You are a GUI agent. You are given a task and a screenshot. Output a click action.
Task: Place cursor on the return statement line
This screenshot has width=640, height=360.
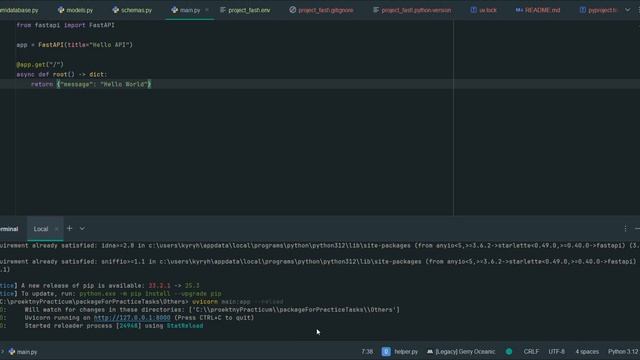click(x=91, y=84)
